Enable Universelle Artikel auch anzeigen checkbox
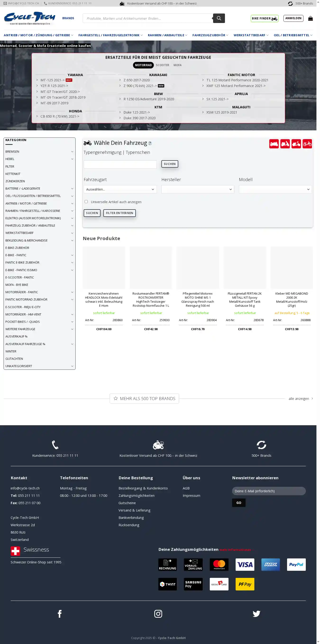 point(86,201)
